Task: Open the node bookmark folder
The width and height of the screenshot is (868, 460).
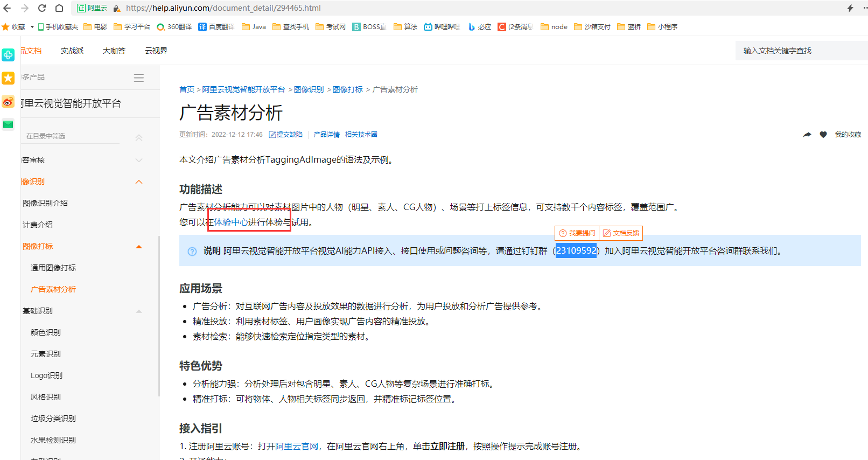Action: [x=554, y=26]
